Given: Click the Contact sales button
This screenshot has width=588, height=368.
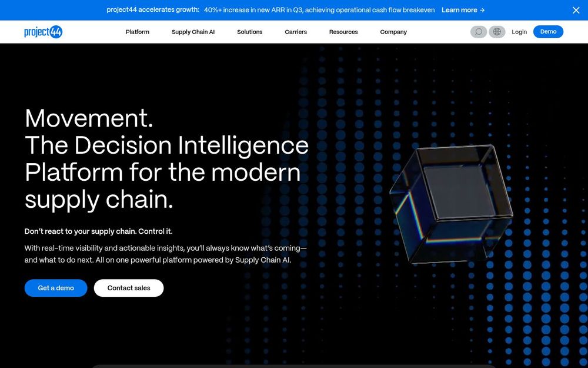Looking at the screenshot, I should point(129,288).
